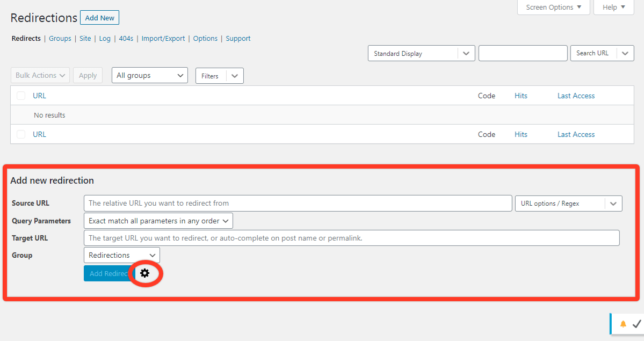Expand the Help panel
The width and height of the screenshot is (644, 341).
(613, 8)
